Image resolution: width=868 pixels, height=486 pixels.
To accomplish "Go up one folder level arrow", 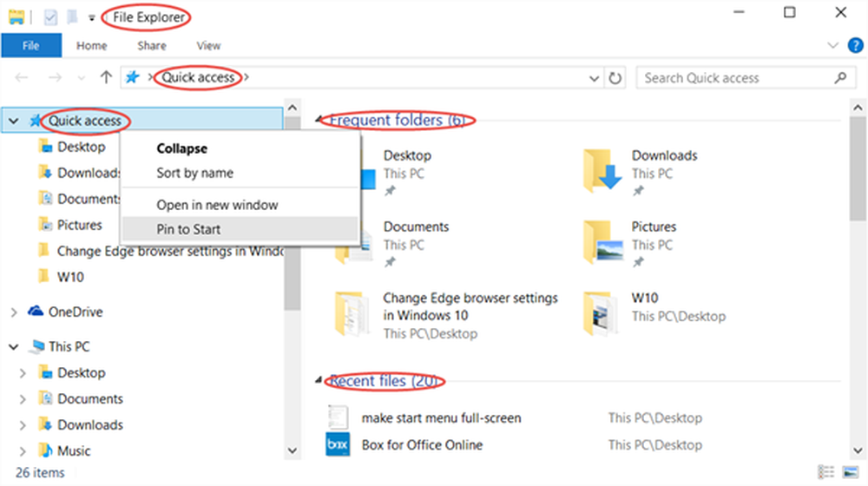I will point(106,77).
